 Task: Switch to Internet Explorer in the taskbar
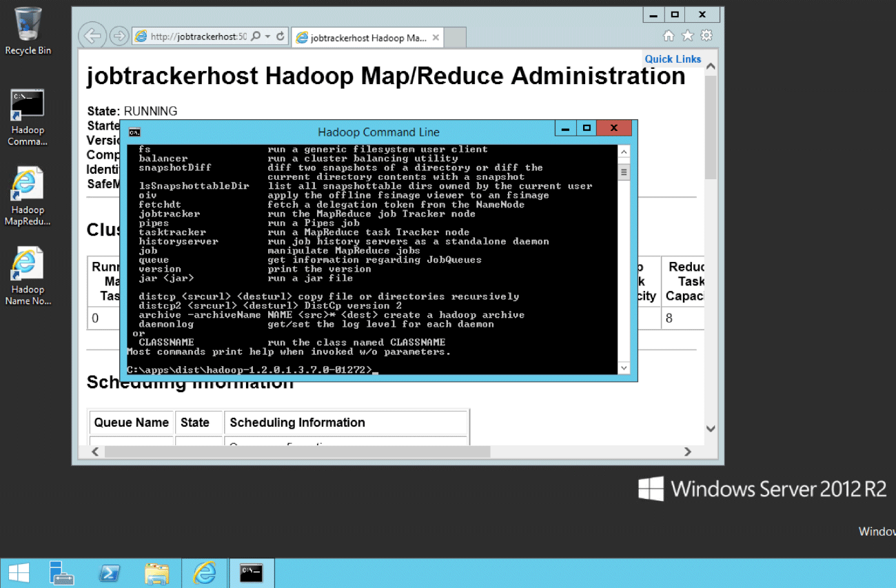pyautogui.click(x=205, y=573)
